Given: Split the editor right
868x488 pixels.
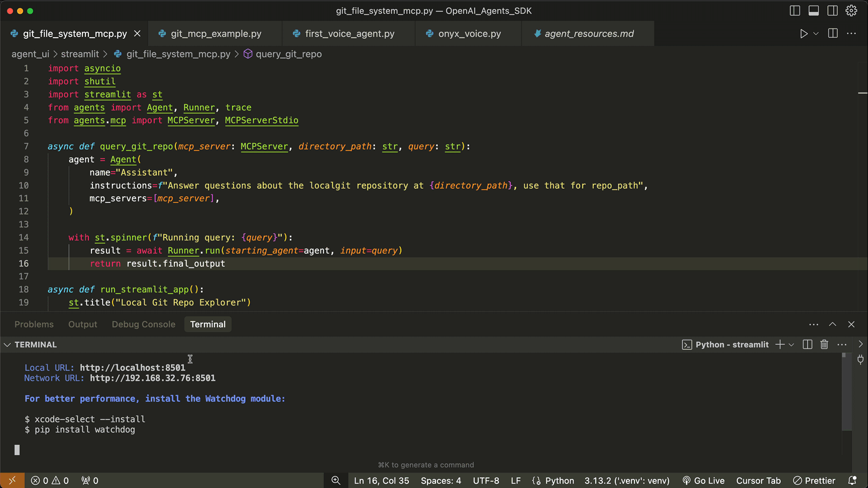Looking at the screenshot, I should pos(833,34).
